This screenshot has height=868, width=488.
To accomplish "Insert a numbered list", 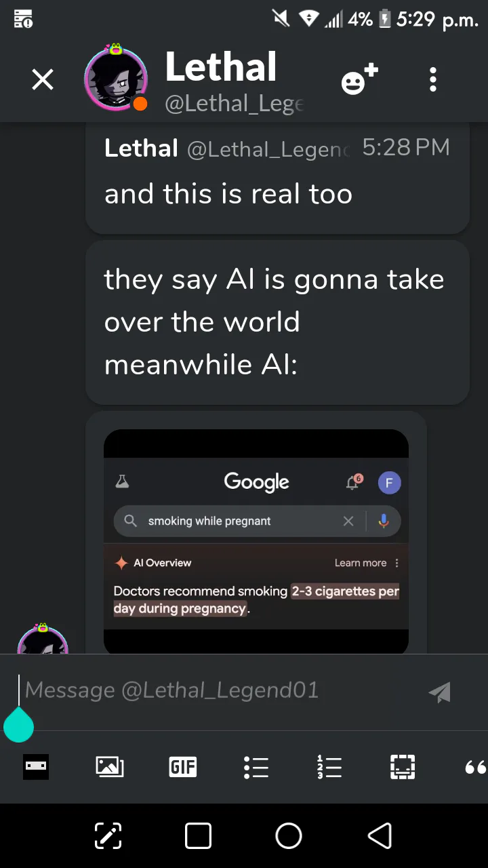I will click(329, 767).
